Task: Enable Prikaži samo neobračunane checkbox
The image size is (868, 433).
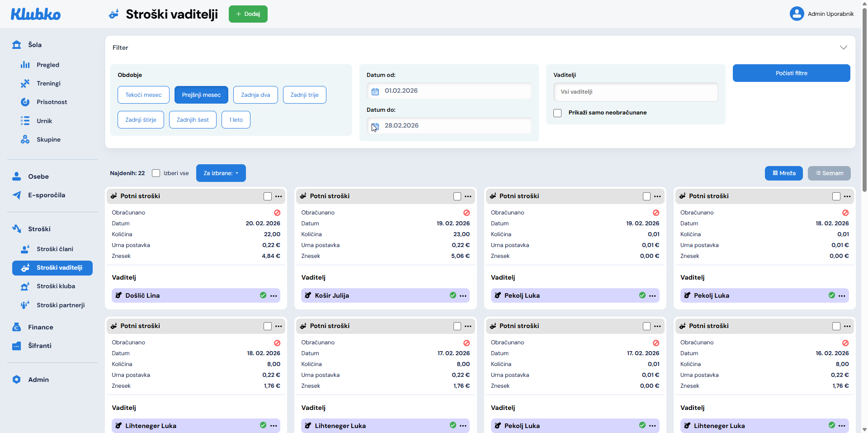Action: click(557, 113)
